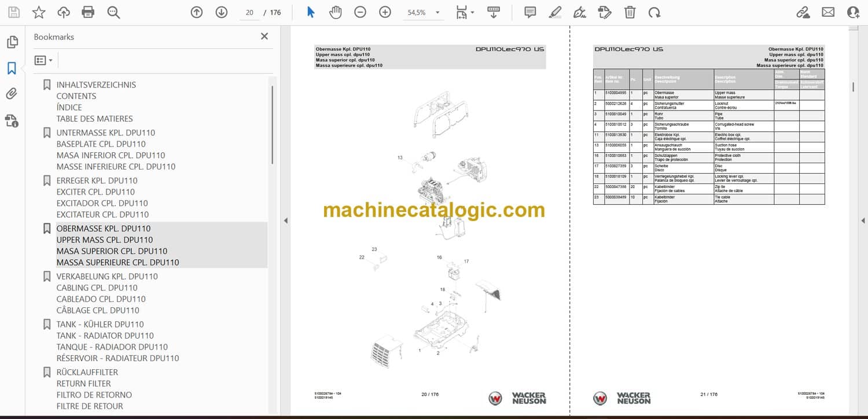Open the sign with pen tool
The width and height of the screenshot is (868, 419).
click(580, 12)
